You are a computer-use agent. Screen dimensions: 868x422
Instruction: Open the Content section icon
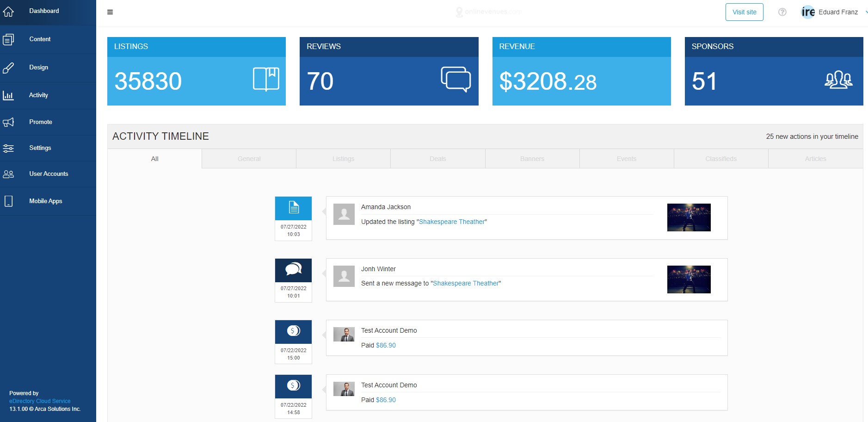tap(8, 40)
